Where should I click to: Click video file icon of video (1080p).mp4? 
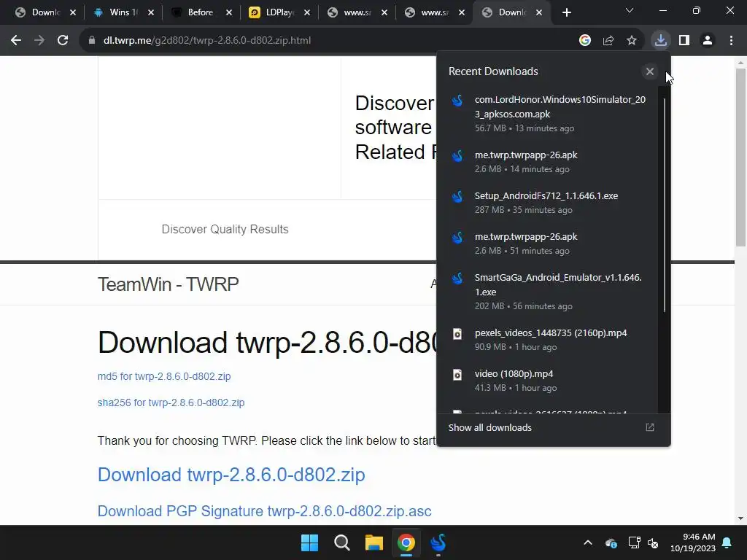[457, 375]
